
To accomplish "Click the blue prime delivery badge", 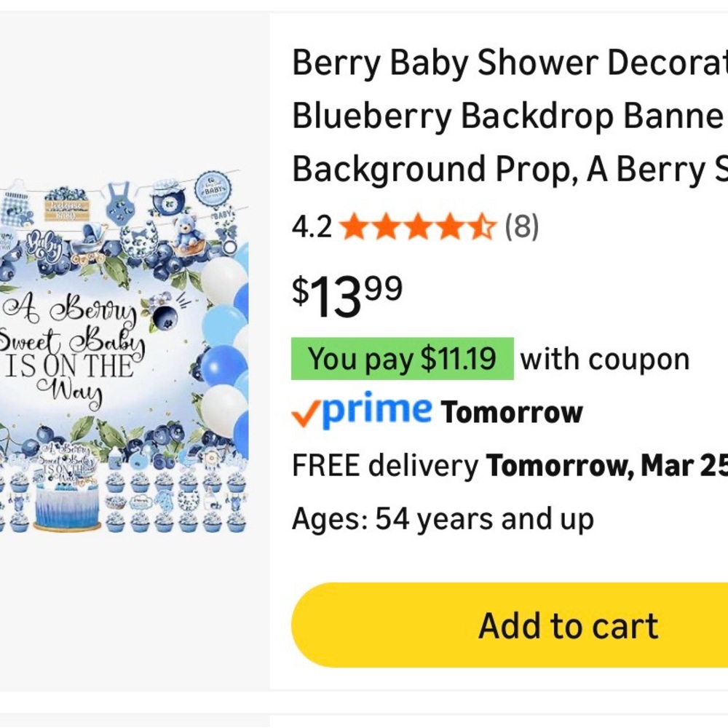I will 362,411.
